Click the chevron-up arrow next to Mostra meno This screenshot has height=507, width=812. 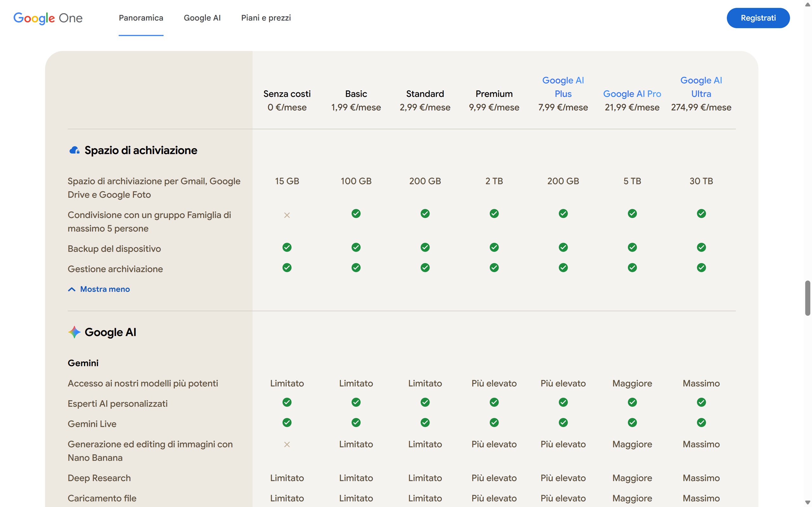point(72,289)
